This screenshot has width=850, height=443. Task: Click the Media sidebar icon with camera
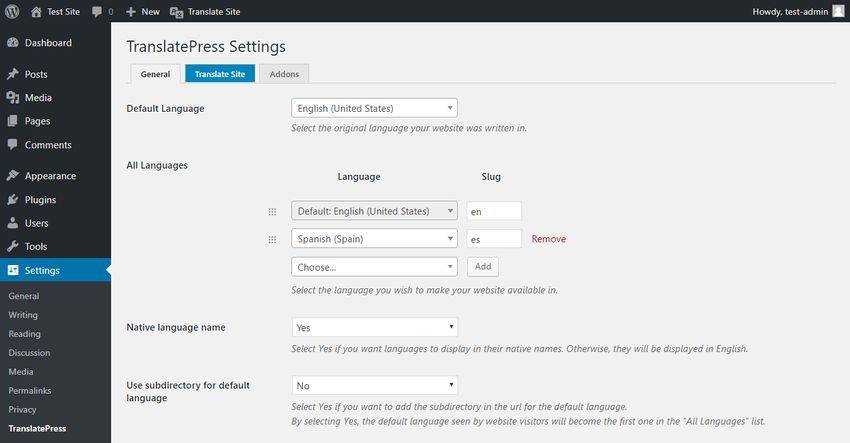13,98
